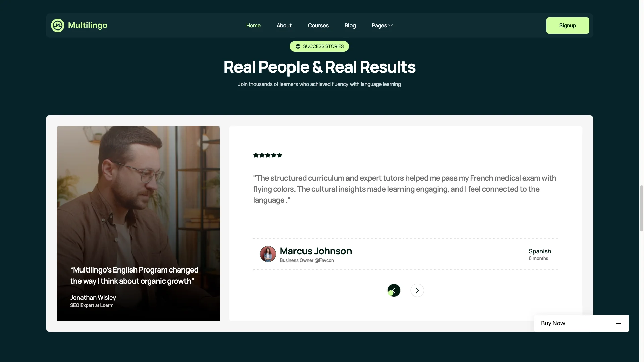The width and height of the screenshot is (644, 362).
Task: Click Marcus Johnson's avatar image
Action: (x=268, y=254)
